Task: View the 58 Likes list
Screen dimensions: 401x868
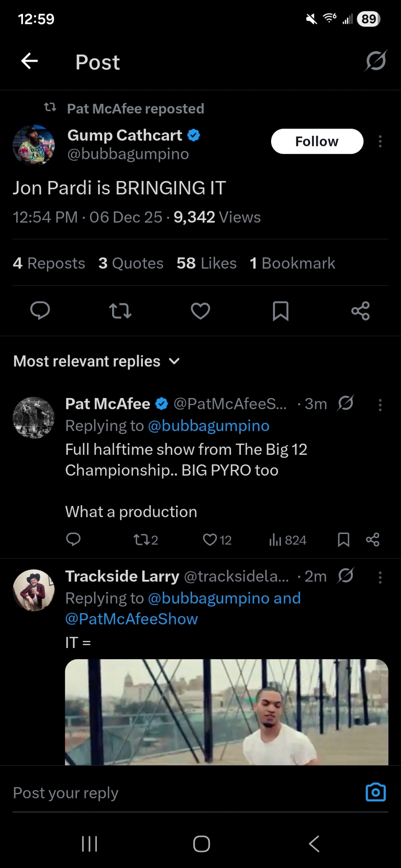Action: [206, 263]
